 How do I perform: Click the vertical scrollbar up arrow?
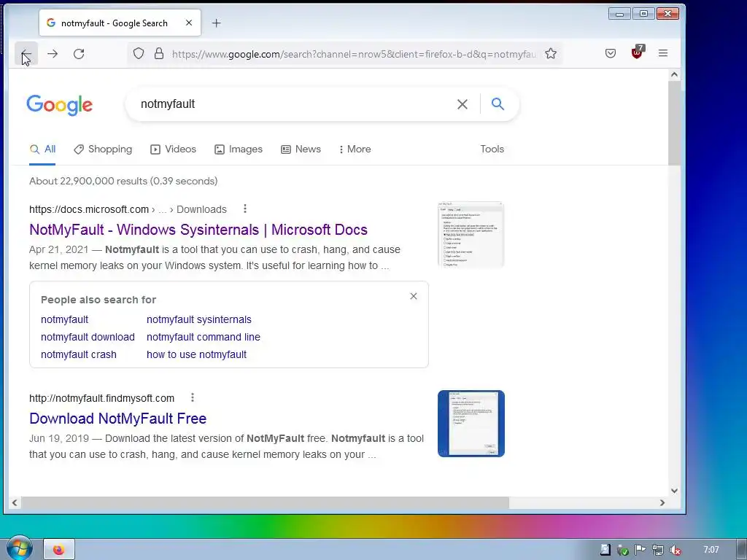[x=674, y=74]
